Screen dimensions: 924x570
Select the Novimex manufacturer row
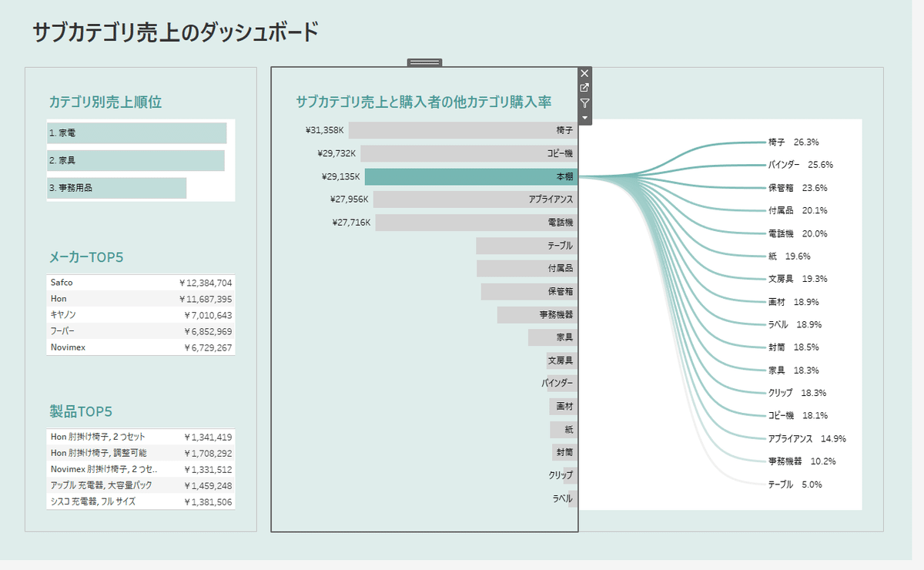pos(140,347)
